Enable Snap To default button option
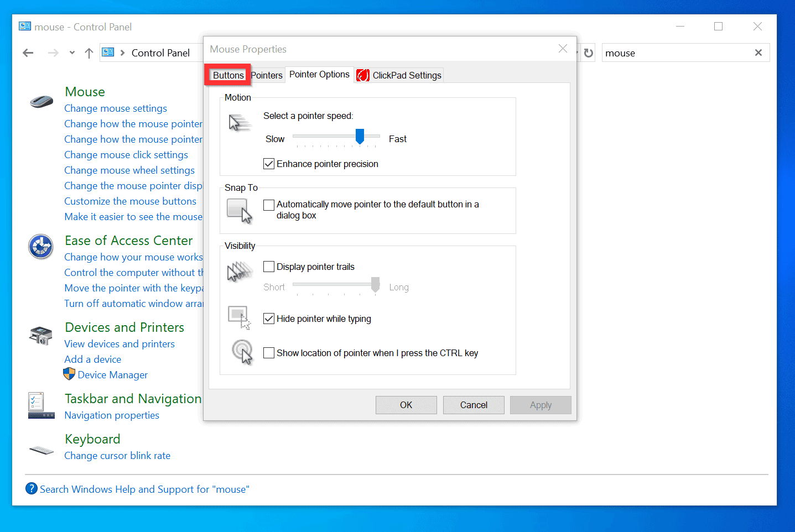Image resolution: width=795 pixels, height=532 pixels. click(269, 205)
